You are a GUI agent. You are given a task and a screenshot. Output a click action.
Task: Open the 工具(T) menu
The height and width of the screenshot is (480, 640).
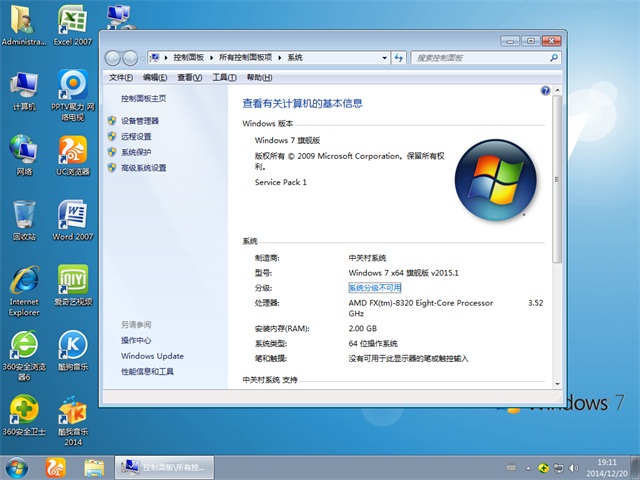tap(224, 77)
